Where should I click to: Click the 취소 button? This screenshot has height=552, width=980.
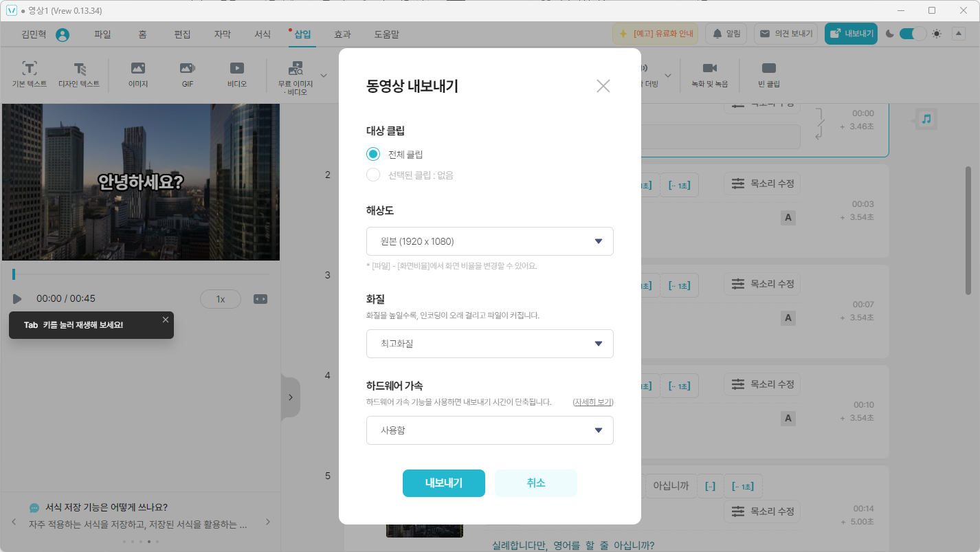pos(535,483)
